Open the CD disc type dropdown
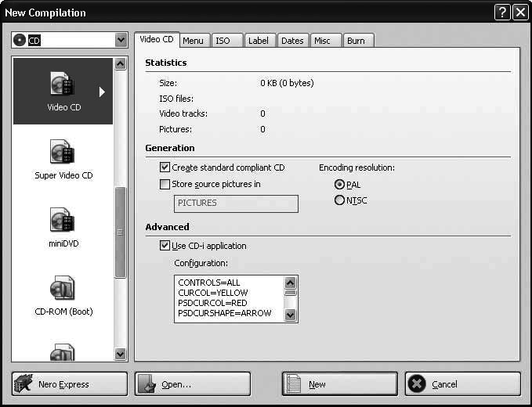 pyautogui.click(x=121, y=40)
